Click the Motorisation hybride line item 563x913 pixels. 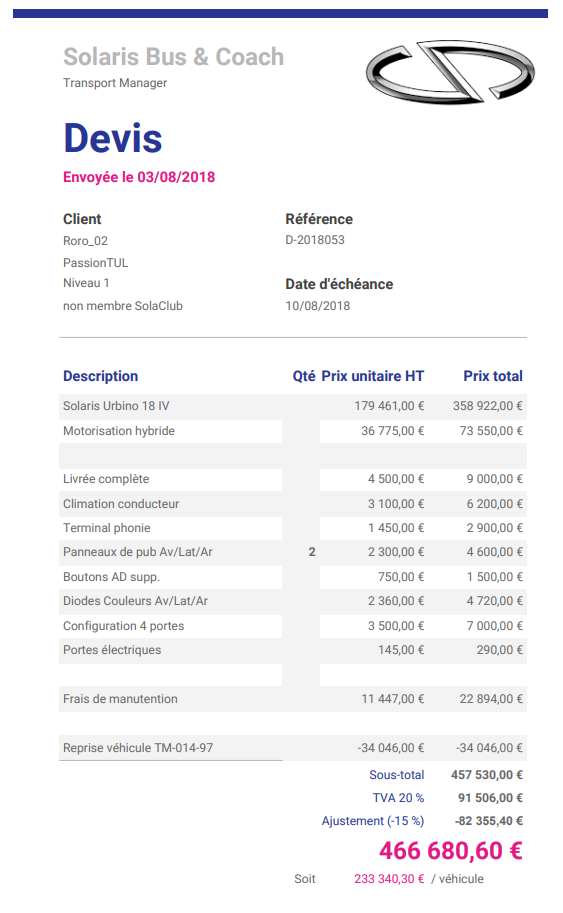[119, 431]
